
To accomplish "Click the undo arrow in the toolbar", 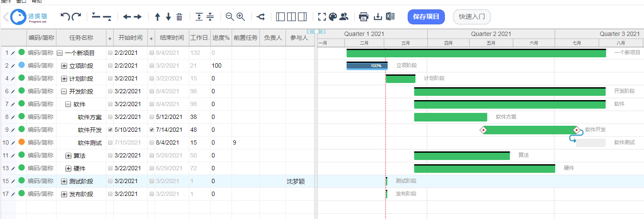I will click(x=65, y=17).
